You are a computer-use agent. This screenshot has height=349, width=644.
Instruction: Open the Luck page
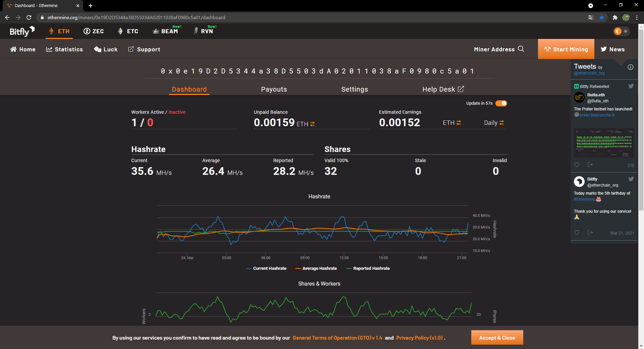point(106,49)
